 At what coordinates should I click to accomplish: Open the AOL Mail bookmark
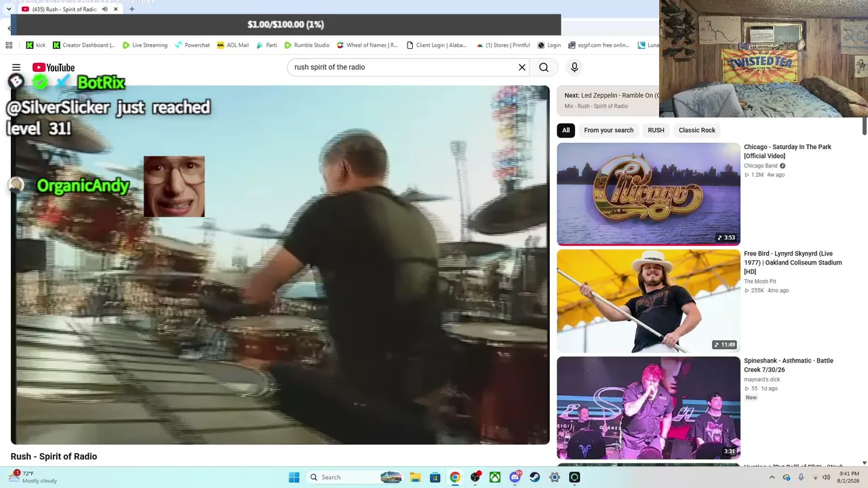[233, 45]
